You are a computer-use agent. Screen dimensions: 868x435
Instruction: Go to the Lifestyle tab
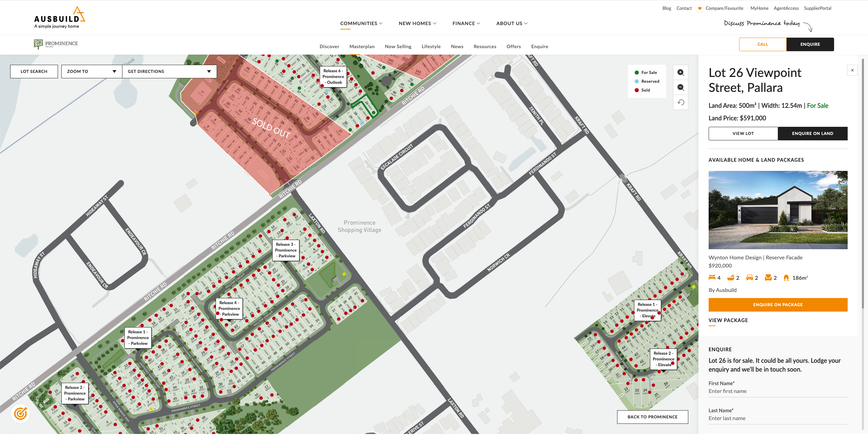tap(431, 46)
